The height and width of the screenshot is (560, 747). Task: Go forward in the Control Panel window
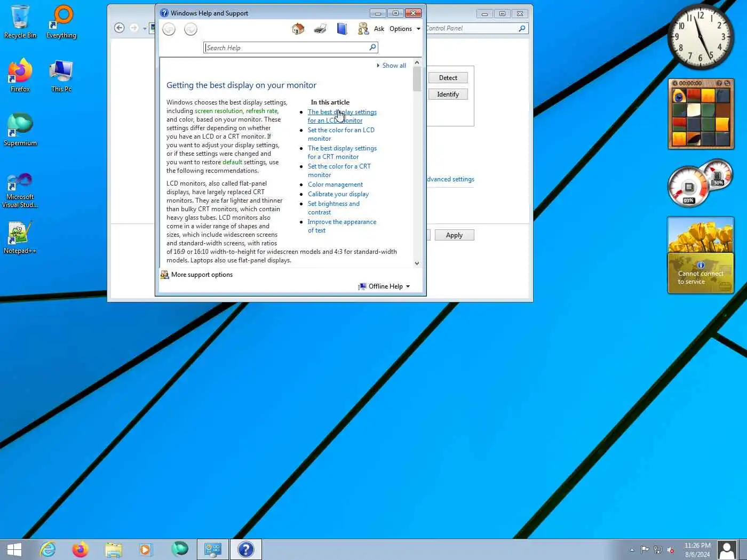134,28
